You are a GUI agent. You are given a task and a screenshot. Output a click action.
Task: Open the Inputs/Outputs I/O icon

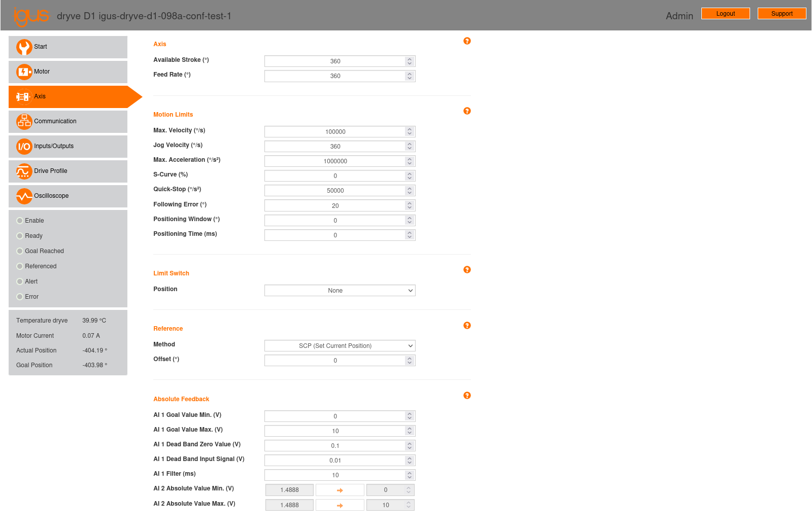24,147
